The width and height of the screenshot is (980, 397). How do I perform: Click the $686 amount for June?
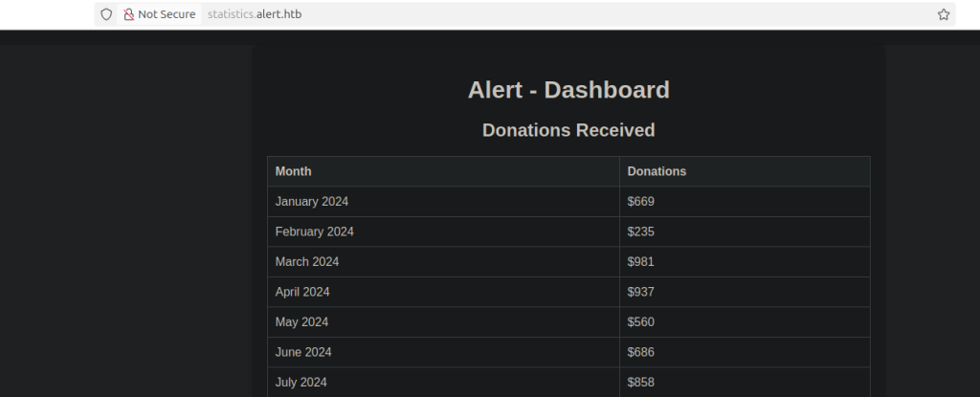point(641,352)
